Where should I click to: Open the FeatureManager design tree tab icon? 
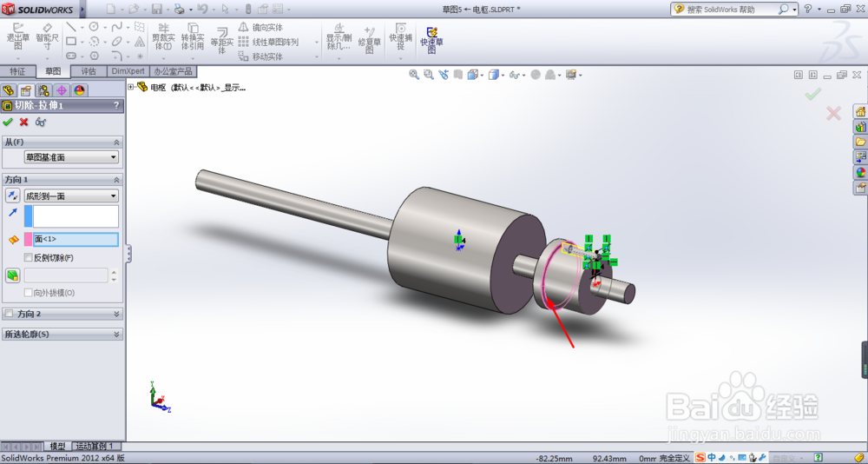coord(8,90)
